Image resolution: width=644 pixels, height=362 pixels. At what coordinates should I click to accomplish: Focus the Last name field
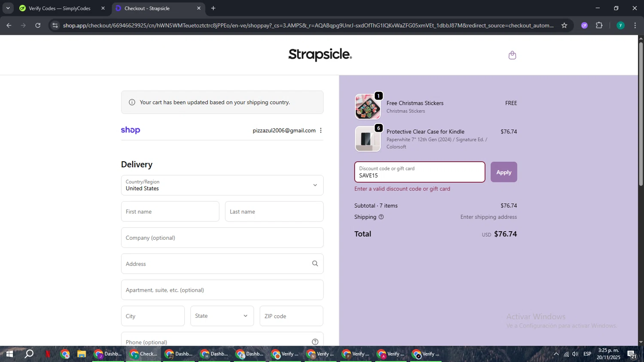pos(274,211)
